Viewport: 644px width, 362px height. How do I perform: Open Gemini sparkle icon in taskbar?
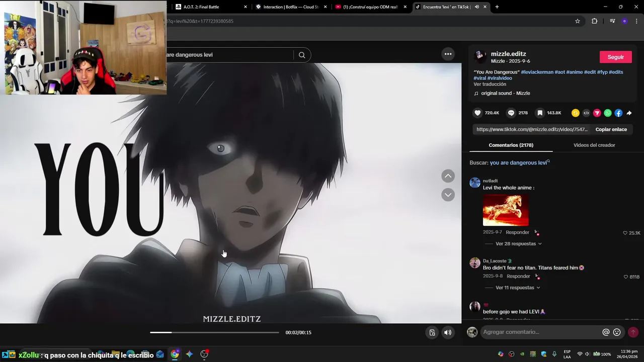click(189, 354)
